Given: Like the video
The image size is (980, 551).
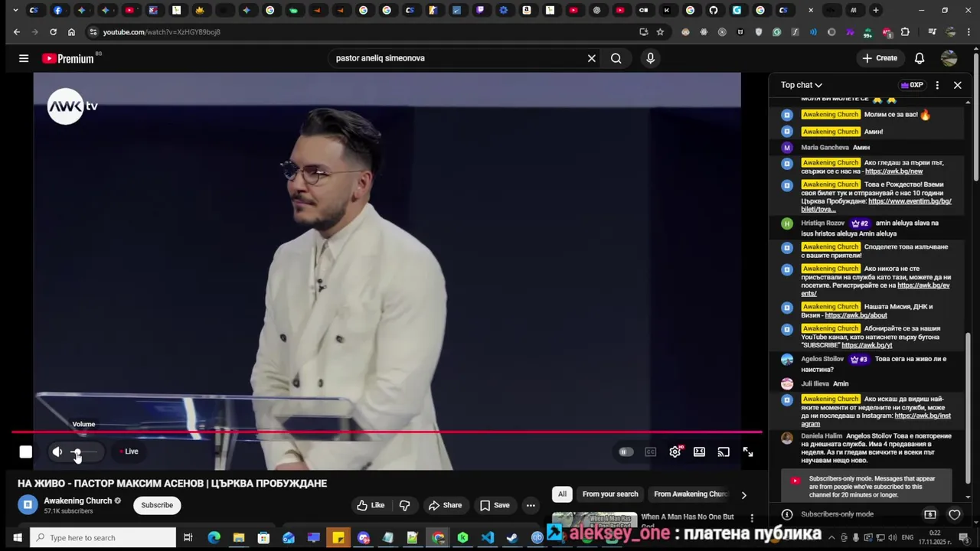Looking at the screenshot, I should coord(371,505).
